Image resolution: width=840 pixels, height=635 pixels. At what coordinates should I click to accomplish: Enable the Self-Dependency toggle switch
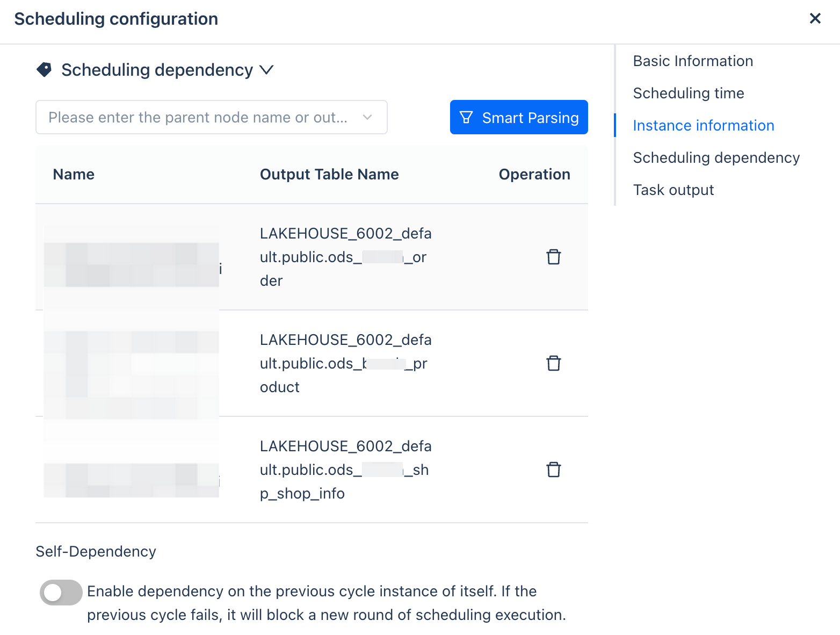click(x=61, y=593)
